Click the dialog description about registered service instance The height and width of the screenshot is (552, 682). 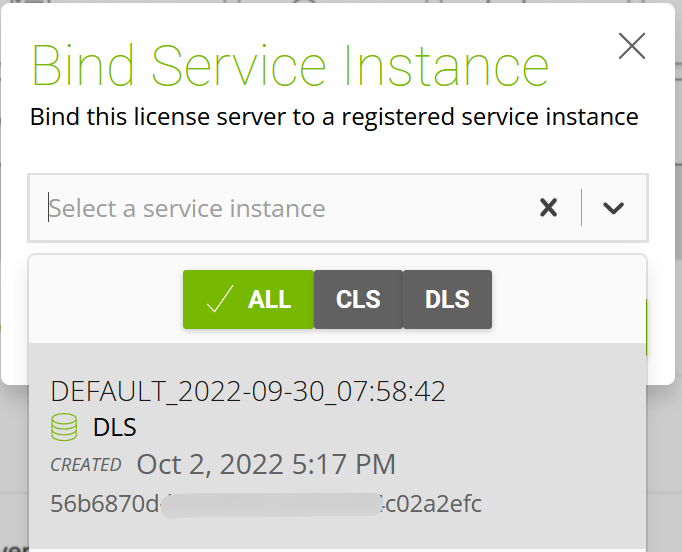(334, 117)
